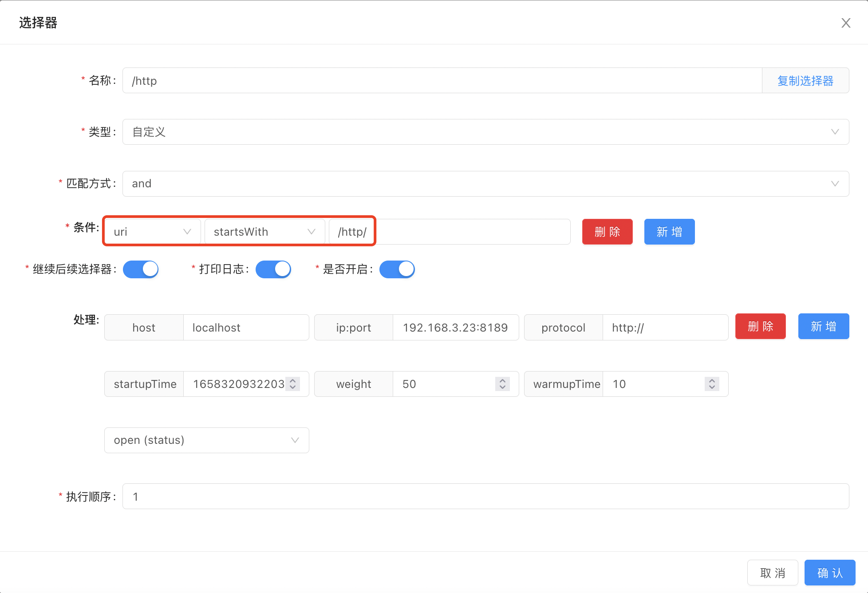Toggle the continue subsequent selectors switch
Viewport: 868px width, 593px height.
(x=141, y=269)
